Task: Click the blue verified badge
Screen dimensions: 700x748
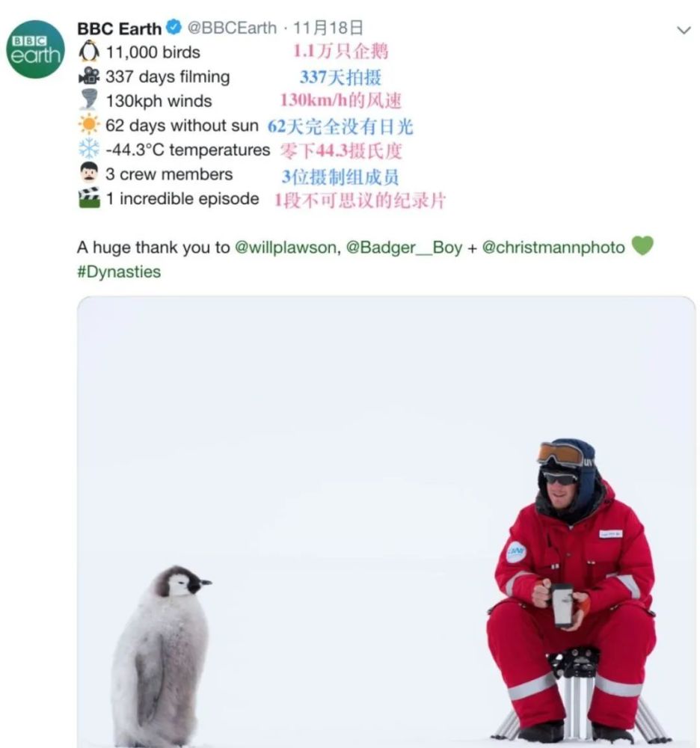Action: (x=174, y=28)
